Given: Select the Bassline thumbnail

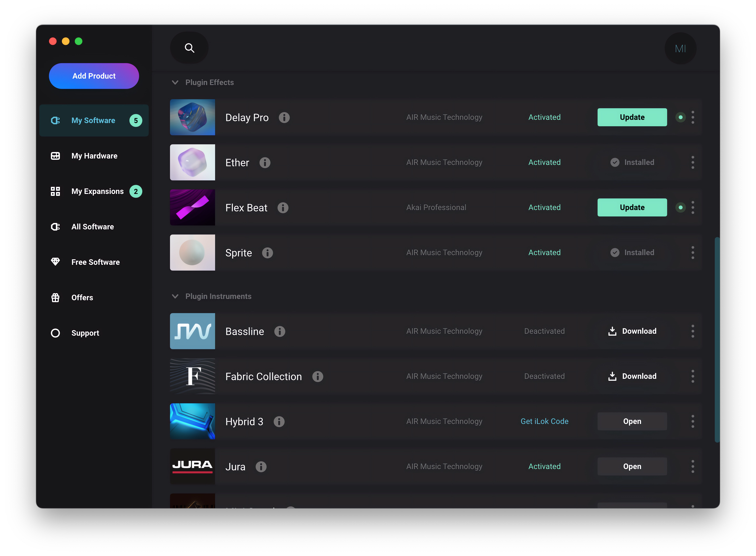Looking at the screenshot, I should (192, 331).
